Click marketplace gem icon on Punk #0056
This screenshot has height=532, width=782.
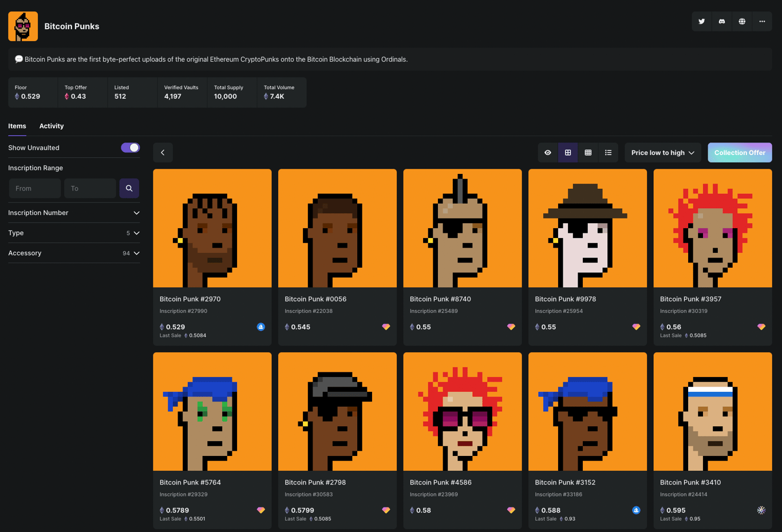(386, 327)
